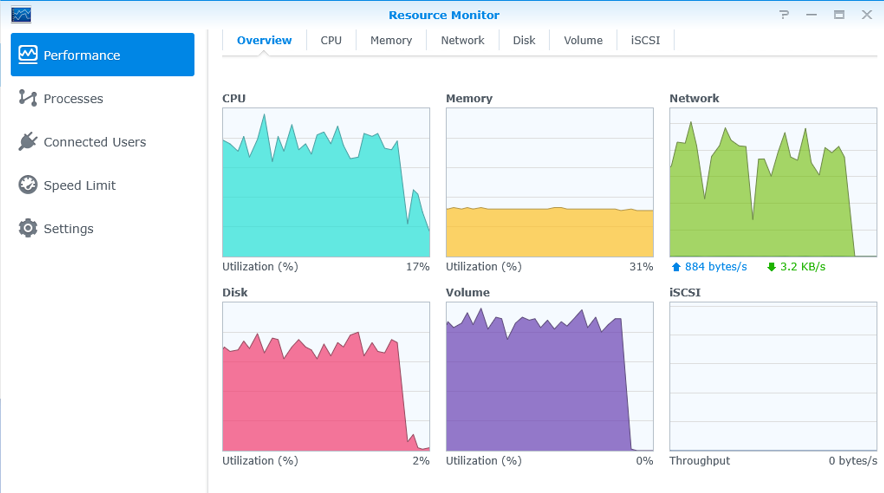This screenshot has width=884, height=493.
Task: Click the Speed Limit gauge icon
Action: coord(28,185)
